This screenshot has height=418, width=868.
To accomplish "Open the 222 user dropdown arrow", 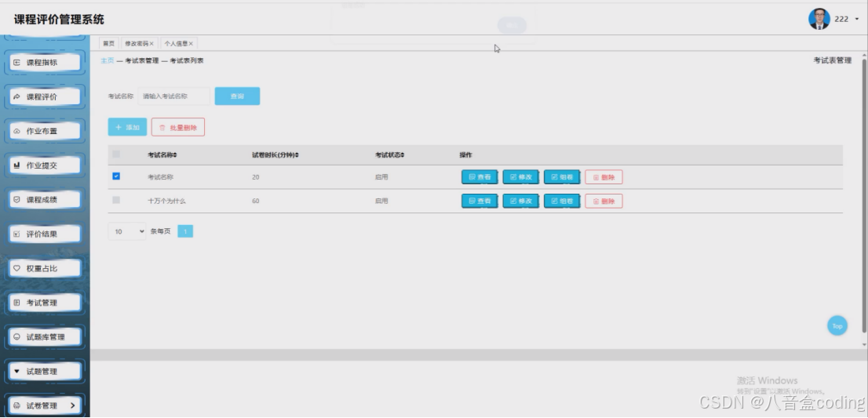I will [x=858, y=20].
